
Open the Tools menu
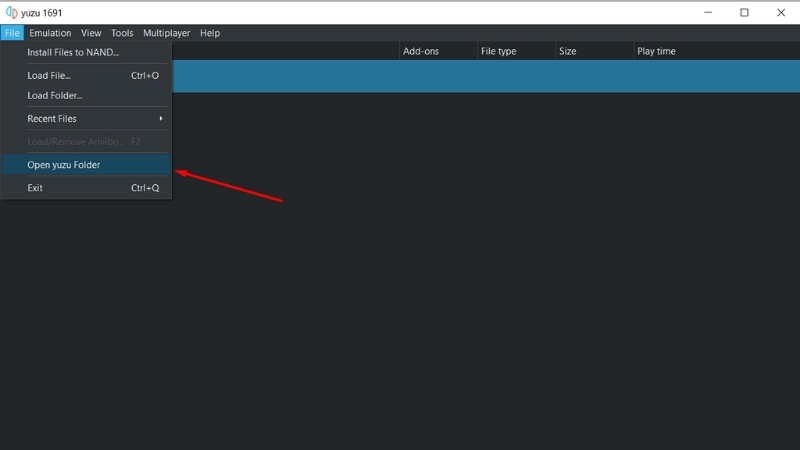pyautogui.click(x=122, y=33)
